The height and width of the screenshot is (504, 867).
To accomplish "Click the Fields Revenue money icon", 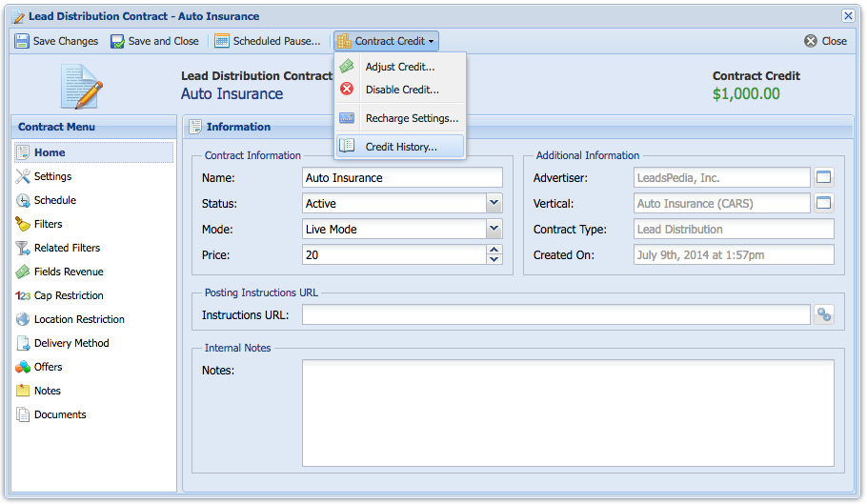I will [x=23, y=272].
